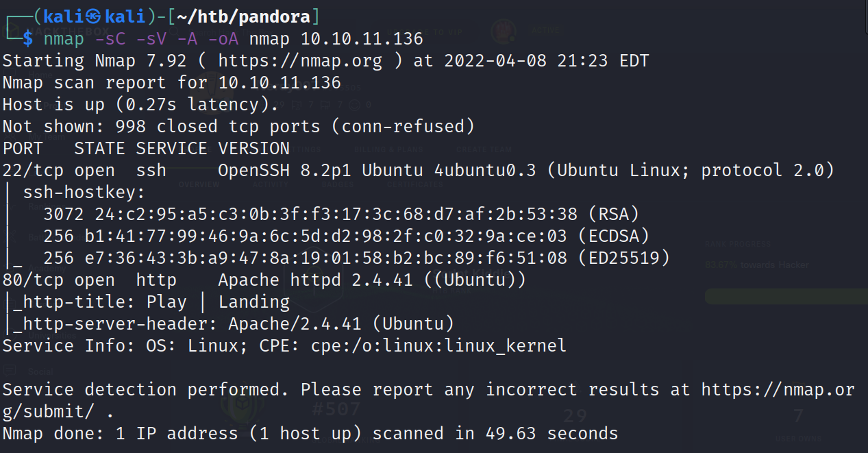Screen dimensions: 868x453
Task: Select the -oA flag in the nmap command
Action: tap(223, 38)
